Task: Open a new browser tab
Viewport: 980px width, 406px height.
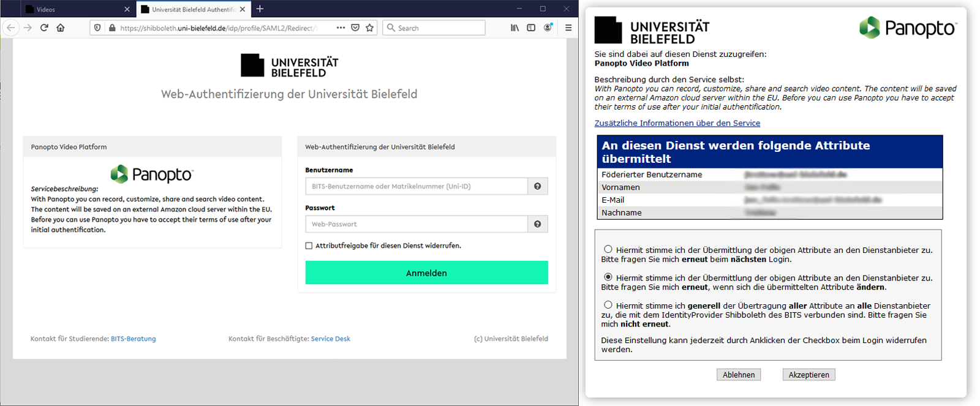Action: [260, 9]
